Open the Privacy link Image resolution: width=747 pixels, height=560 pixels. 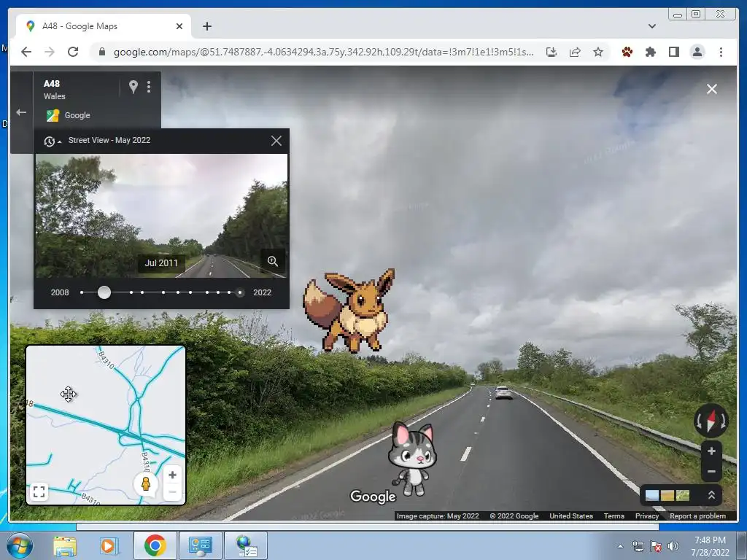(x=647, y=516)
